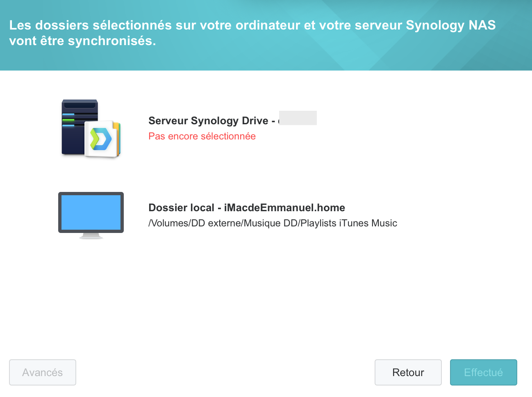532x397 pixels.
Task: Click the greyed-out server name box
Action: [x=298, y=118]
